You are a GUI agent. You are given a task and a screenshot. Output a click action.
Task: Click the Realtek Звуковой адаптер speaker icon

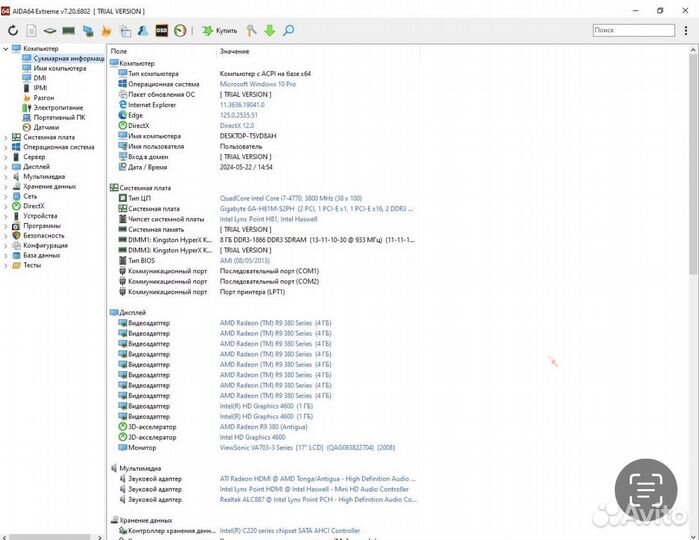(x=123, y=499)
